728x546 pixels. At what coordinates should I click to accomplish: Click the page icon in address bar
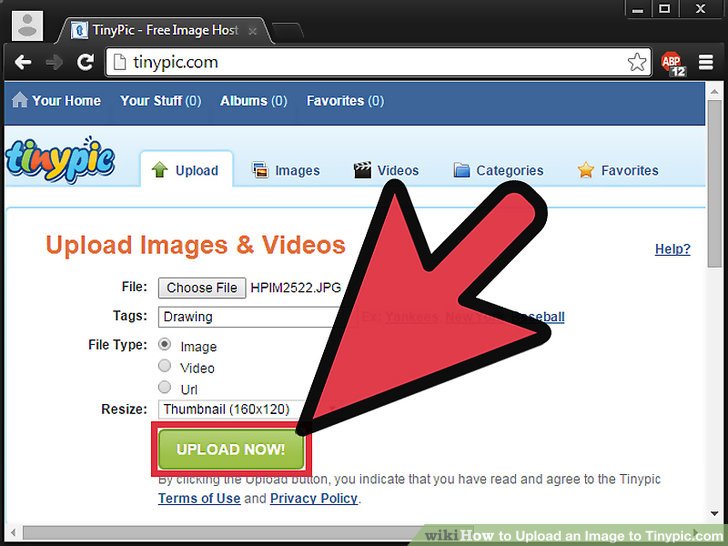coord(120,62)
